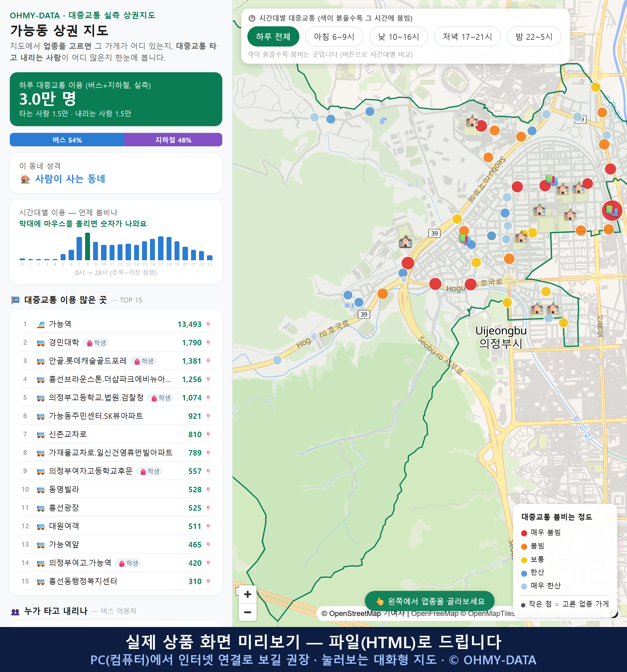627x672 pixels.
Task: Switch to 밤 22~5시 time filter
Action: (534, 36)
